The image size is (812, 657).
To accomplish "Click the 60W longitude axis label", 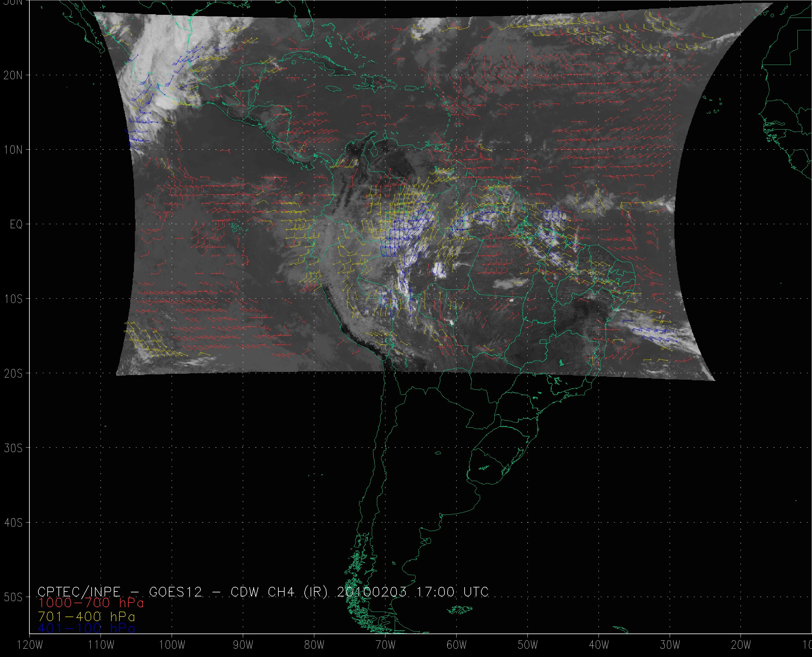I will click(x=457, y=645).
